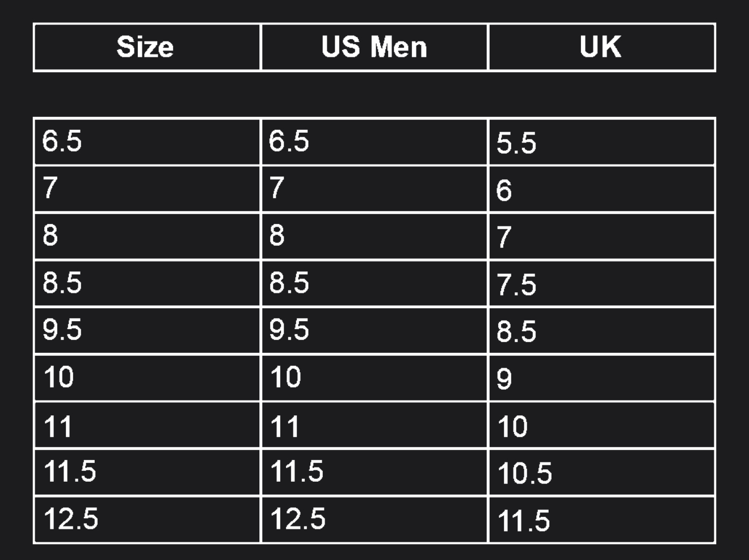Screen dimensions: 749x560
Task: Click the Size column header
Action: 146,47
